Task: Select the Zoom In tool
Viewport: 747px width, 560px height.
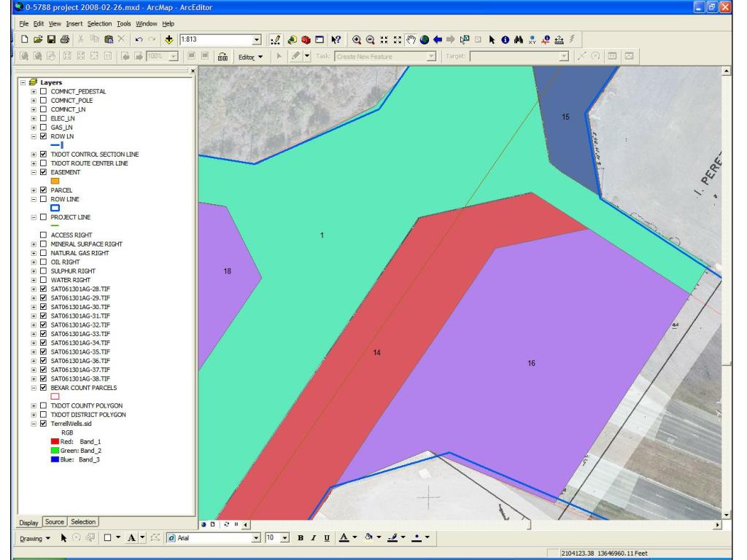Action: (x=357, y=38)
